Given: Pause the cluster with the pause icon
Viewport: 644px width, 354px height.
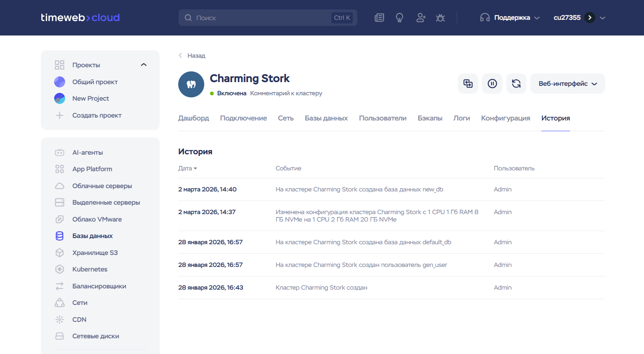Looking at the screenshot, I should click(492, 84).
